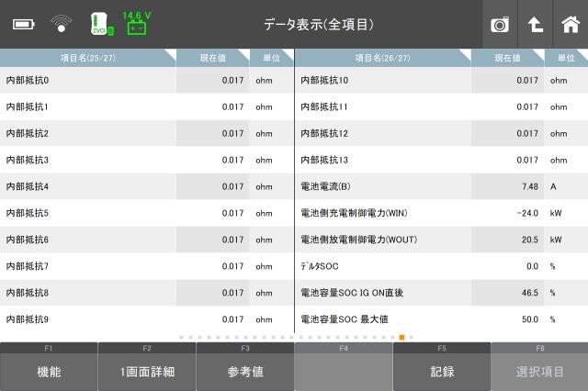The height and width of the screenshot is (391, 588).
Task: Sort by right 単位 column header
Action: coord(566,58)
